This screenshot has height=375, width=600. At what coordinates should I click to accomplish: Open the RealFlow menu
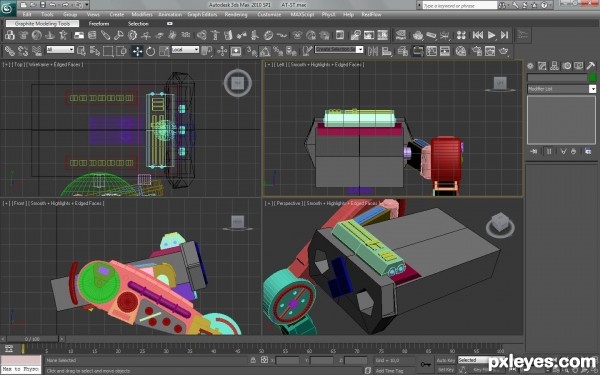coord(371,15)
